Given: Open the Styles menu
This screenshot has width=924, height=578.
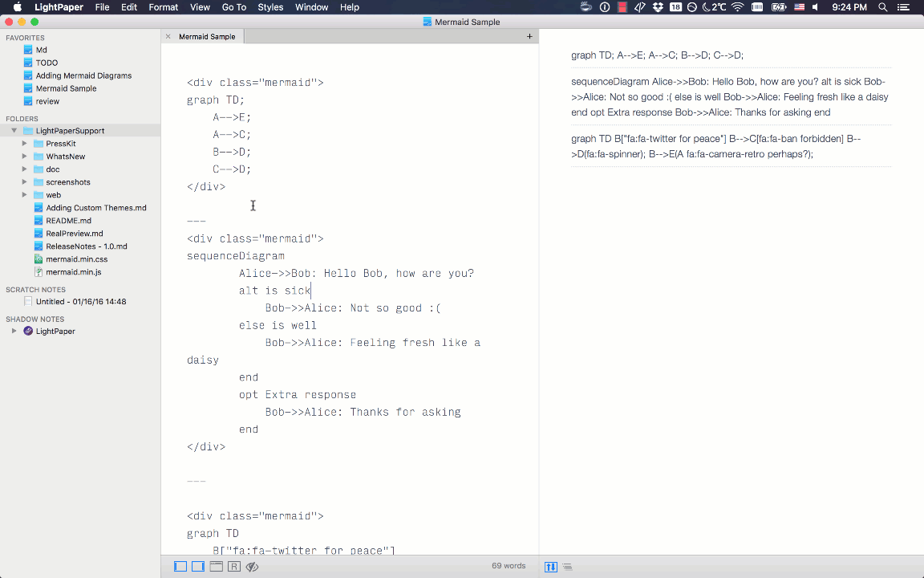Looking at the screenshot, I should click(270, 7).
